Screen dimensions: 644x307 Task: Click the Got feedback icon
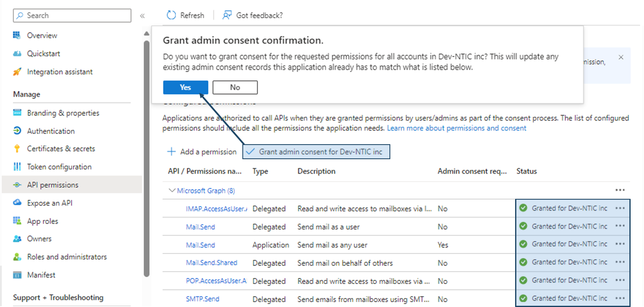[227, 15]
